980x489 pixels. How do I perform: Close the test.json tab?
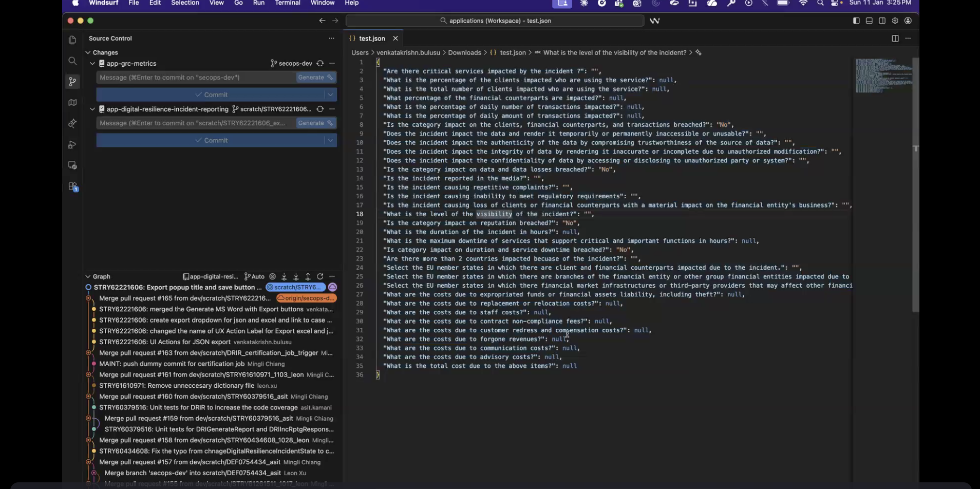(x=395, y=39)
